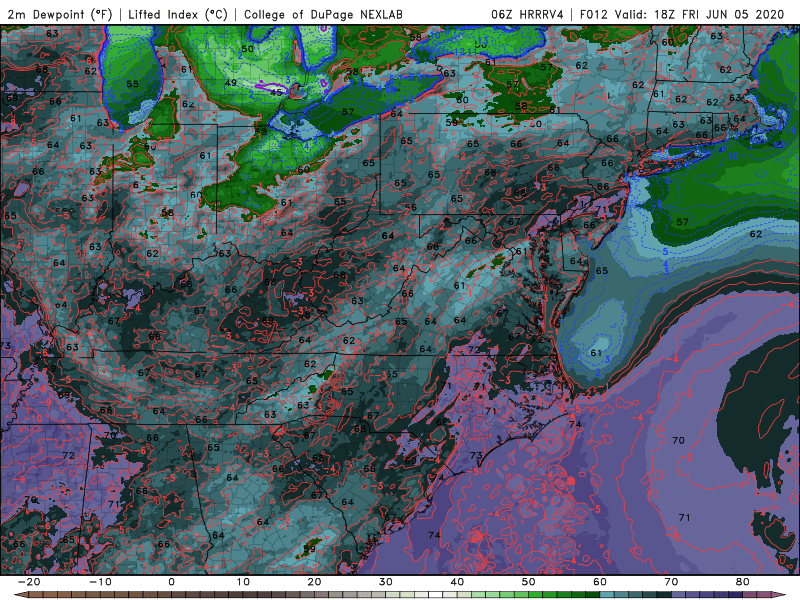
Task: Click the 'F012 Valid: 18Z FRI JUN 05 2020' text
Action: [682, 14]
